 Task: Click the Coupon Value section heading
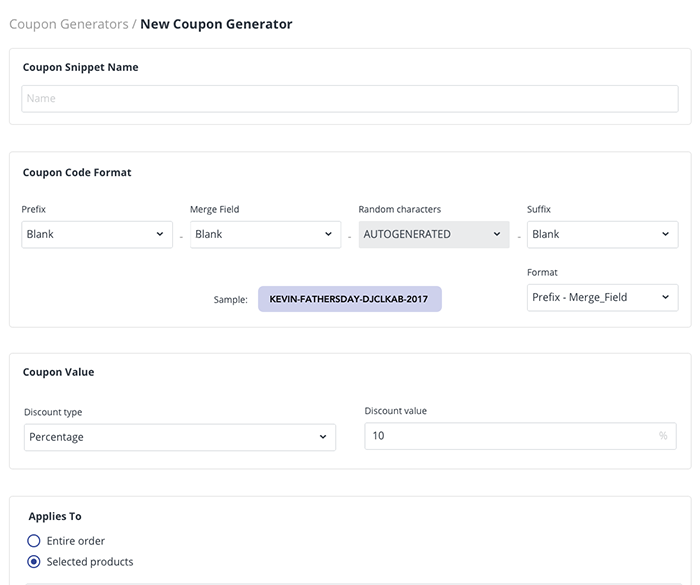tap(58, 372)
